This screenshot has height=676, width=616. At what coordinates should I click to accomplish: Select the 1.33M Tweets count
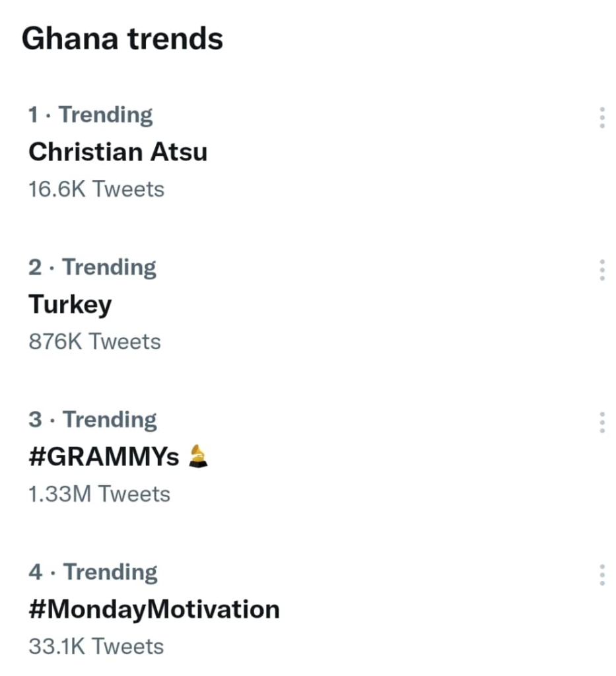tap(99, 494)
